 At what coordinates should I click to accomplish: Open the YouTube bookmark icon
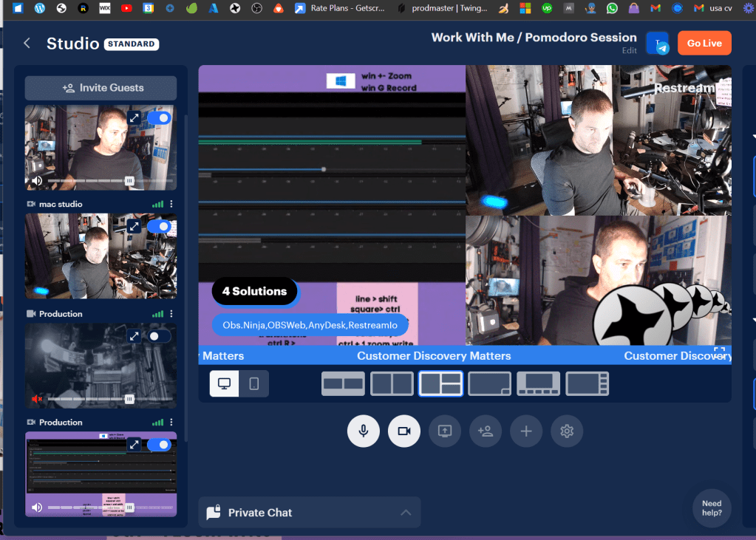tap(126, 8)
